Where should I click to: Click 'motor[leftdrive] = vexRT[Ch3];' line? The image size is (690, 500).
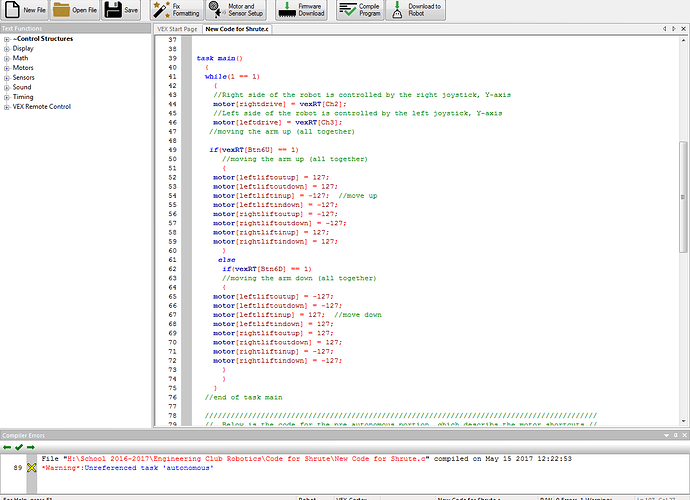click(277, 122)
